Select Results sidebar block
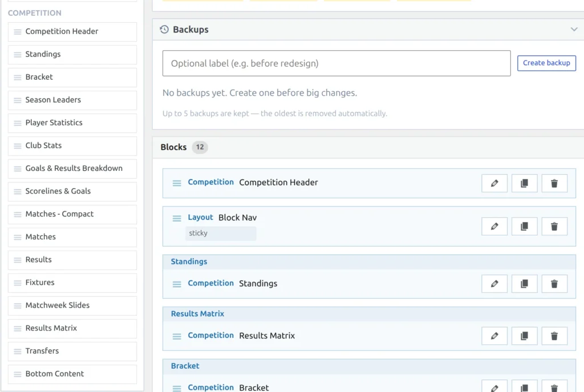 pos(72,260)
